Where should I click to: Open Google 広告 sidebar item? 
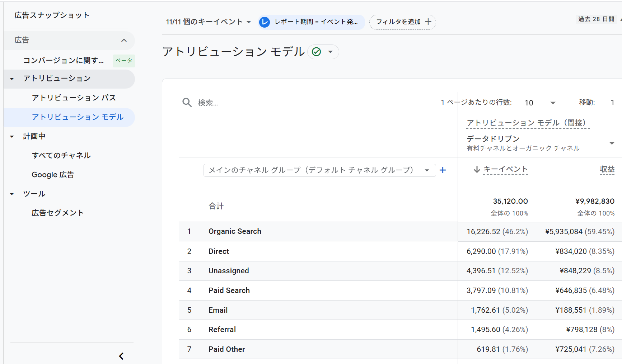[x=53, y=175]
